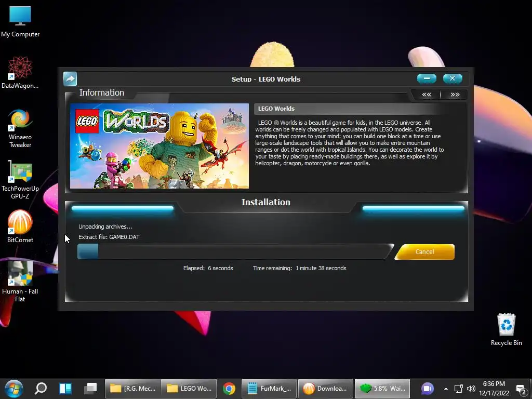Click 'Time remaining: 1 minute 38 seconds' text

click(300, 268)
